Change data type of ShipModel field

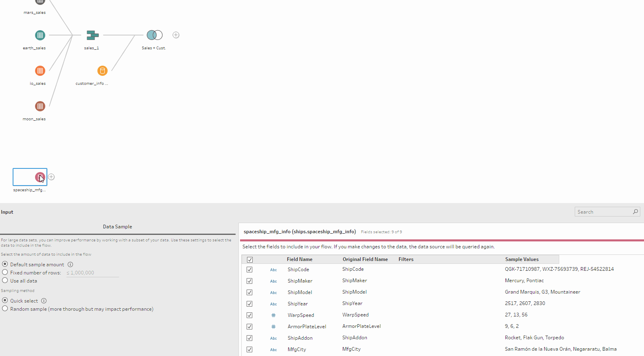coord(273,292)
